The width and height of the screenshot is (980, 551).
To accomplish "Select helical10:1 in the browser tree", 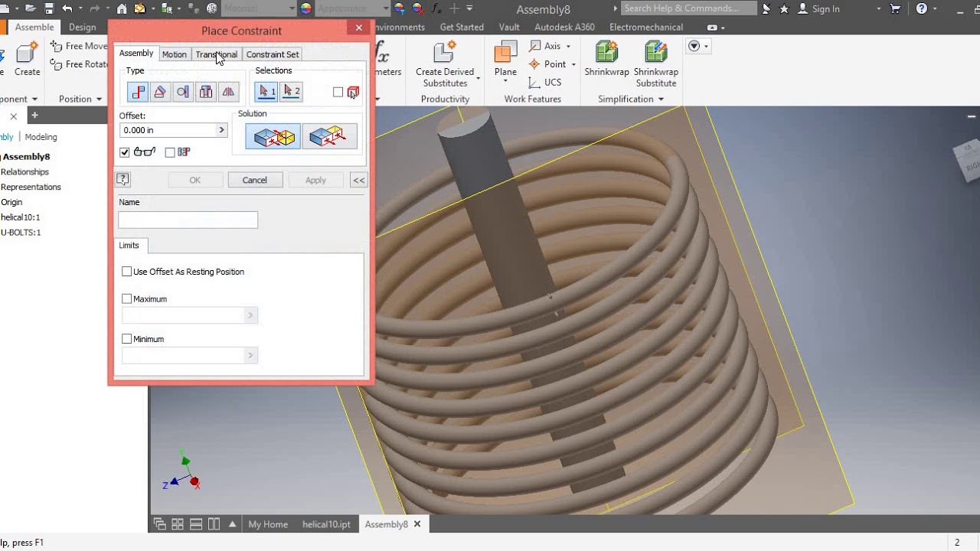I will 21,217.
